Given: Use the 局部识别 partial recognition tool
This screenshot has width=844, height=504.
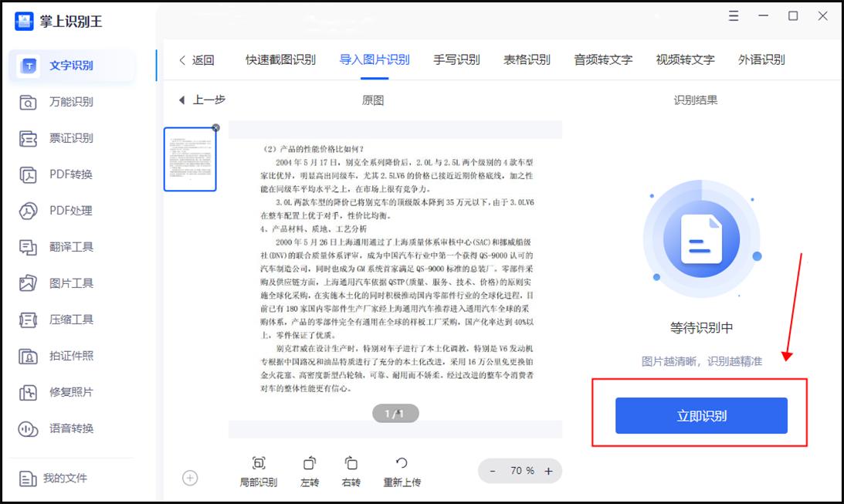Looking at the screenshot, I should (259, 471).
